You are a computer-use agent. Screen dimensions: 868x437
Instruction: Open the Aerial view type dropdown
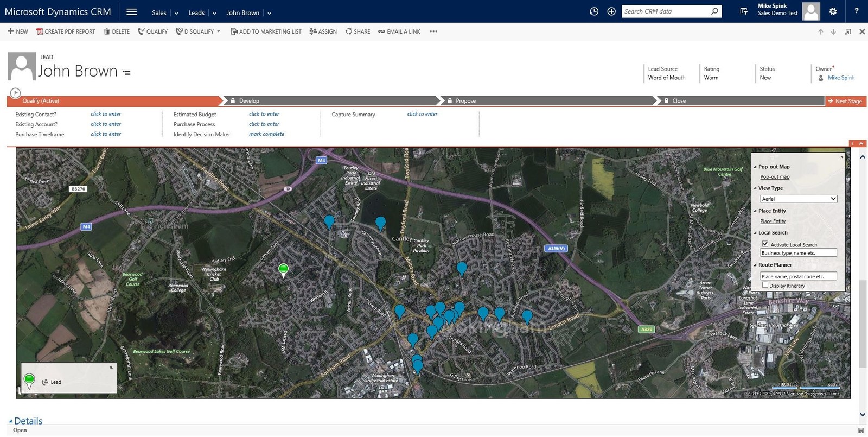[799, 199]
